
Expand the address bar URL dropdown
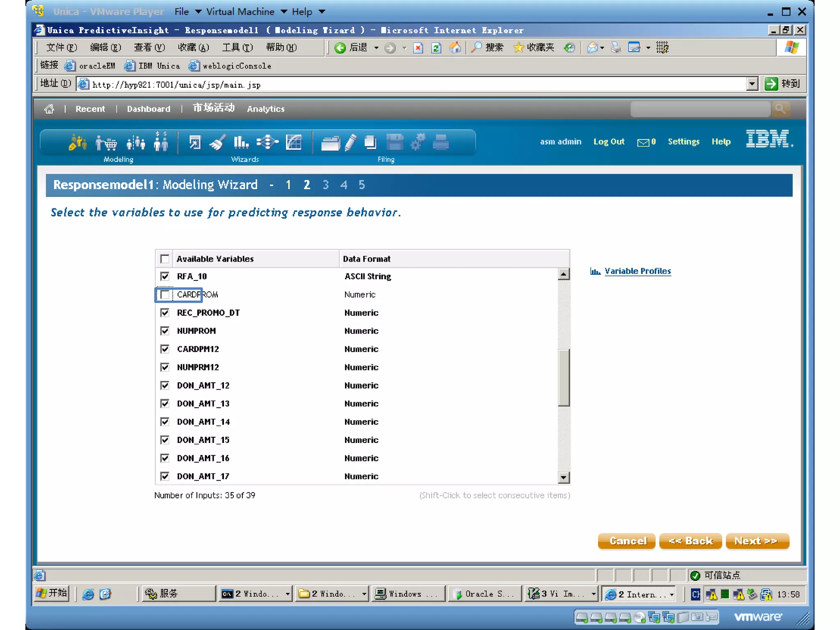pos(752,84)
